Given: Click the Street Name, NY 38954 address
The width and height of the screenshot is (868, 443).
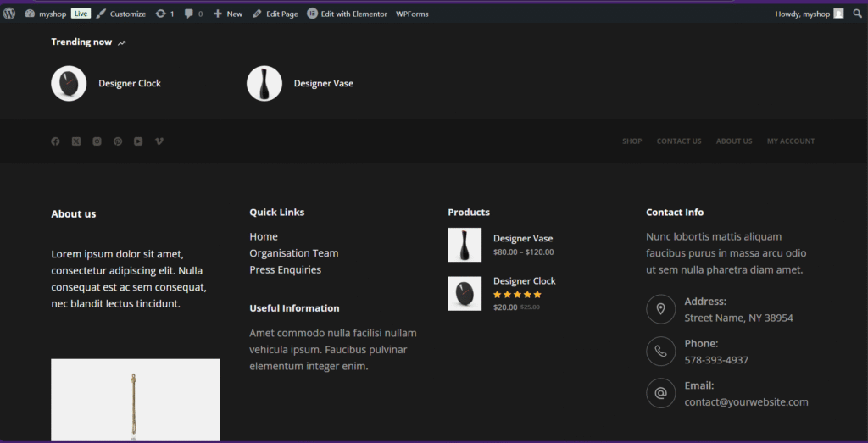Looking at the screenshot, I should [x=738, y=318].
